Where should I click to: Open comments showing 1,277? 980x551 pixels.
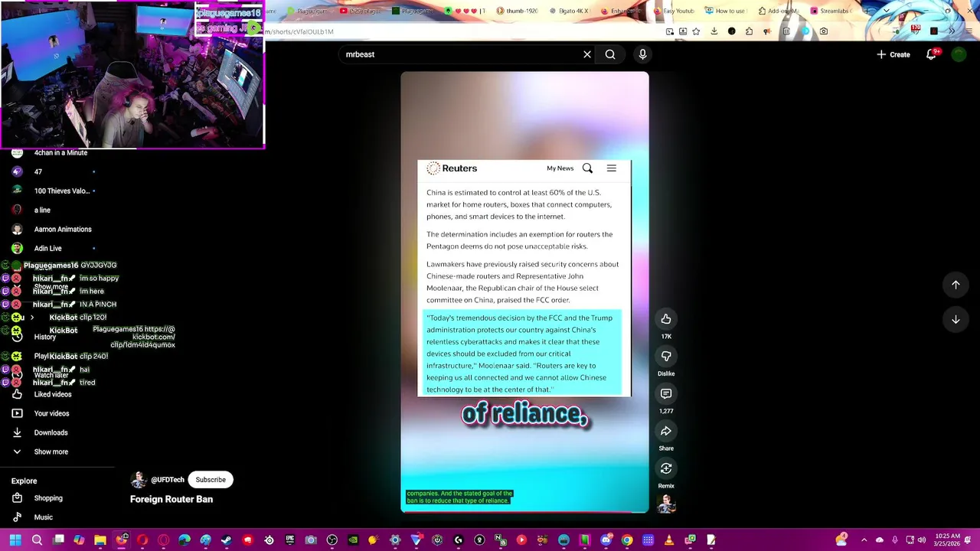point(666,393)
